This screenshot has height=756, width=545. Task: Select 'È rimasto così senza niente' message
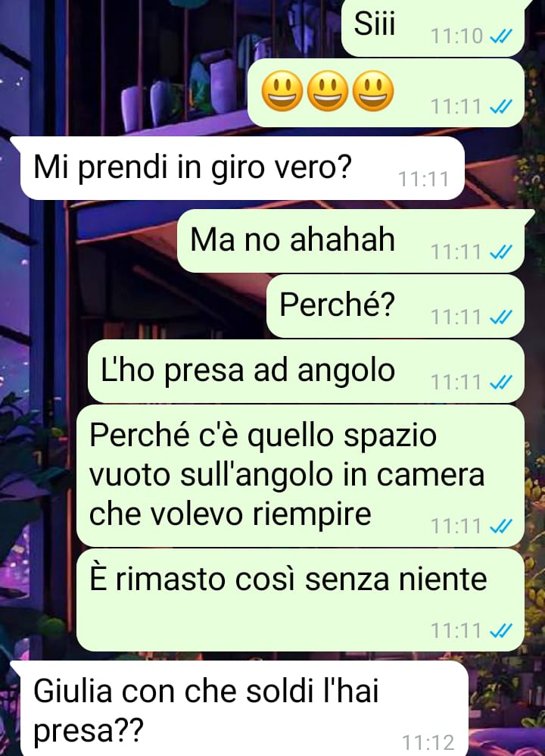point(301,600)
